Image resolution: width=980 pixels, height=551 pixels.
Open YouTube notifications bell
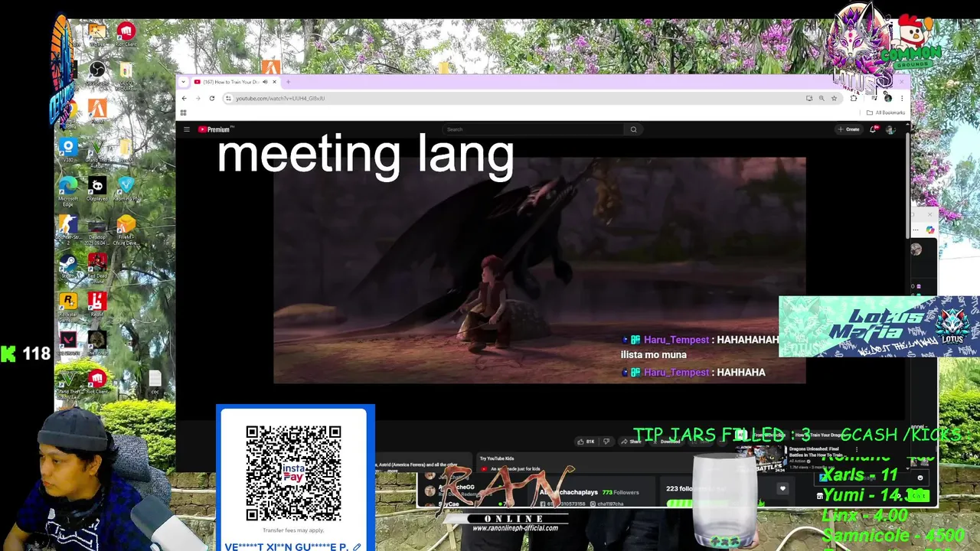click(x=873, y=129)
